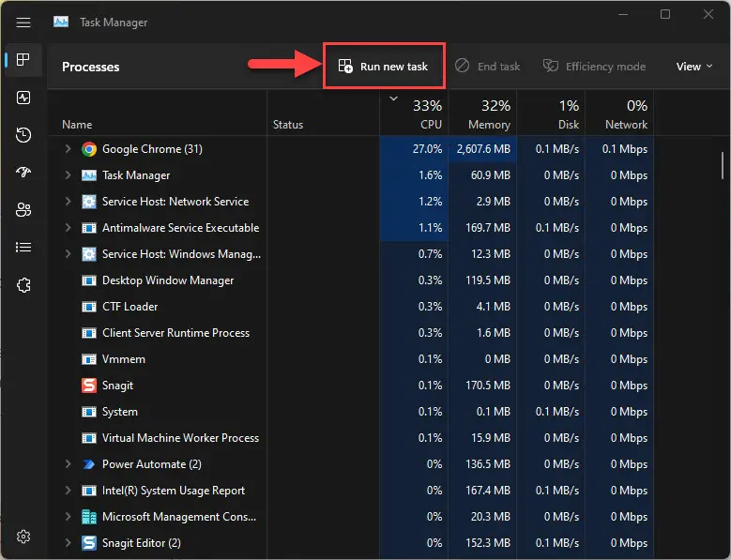Select the Processes page sidebar icon

[x=23, y=60]
